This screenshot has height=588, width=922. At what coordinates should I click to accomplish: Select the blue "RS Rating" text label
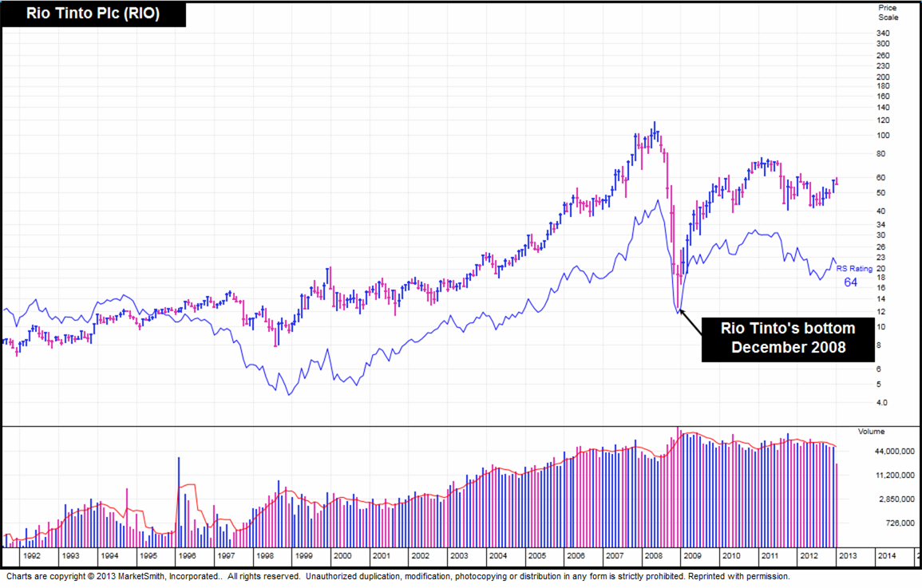[854, 269]
